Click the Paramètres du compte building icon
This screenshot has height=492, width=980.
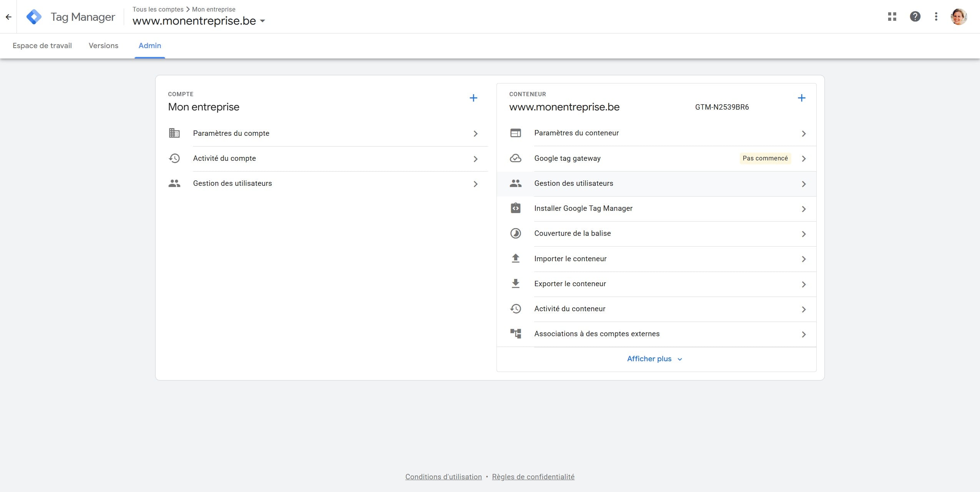point(174,133)
